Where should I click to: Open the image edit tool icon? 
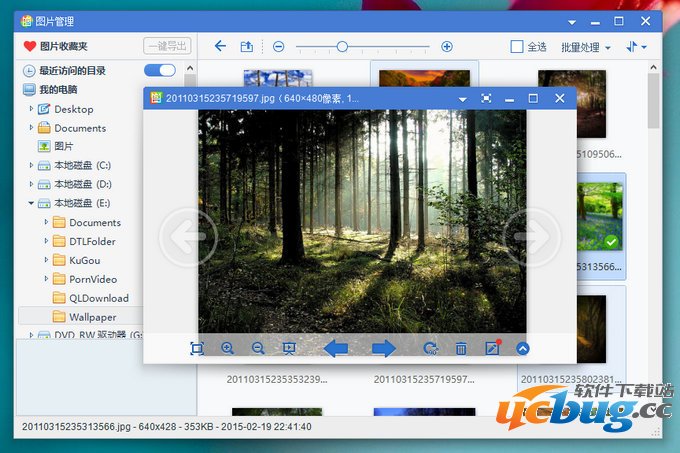[x=491, y=348]
